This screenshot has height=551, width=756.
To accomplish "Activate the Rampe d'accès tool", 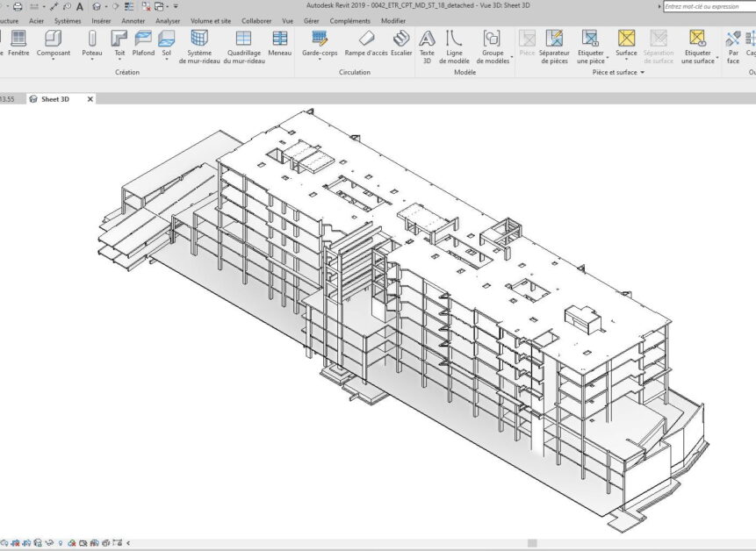I will point(366,39).
